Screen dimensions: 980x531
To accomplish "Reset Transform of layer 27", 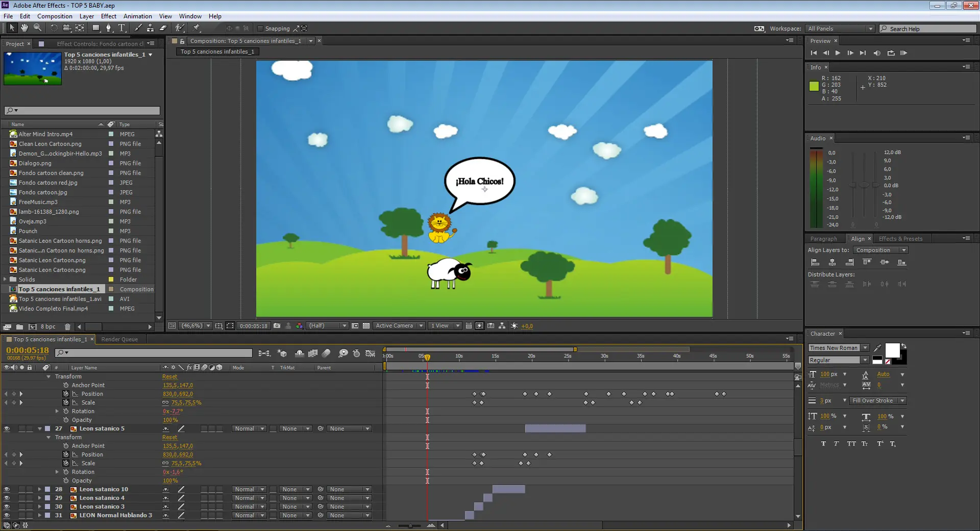I will [x=169, y=438].
